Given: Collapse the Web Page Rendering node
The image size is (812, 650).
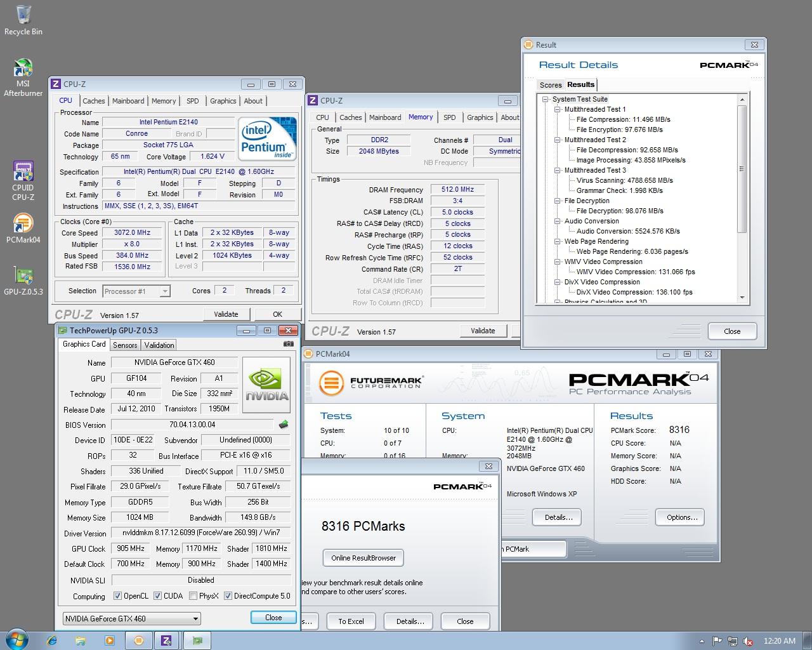Looking at the screenshot, I should 557,241.
